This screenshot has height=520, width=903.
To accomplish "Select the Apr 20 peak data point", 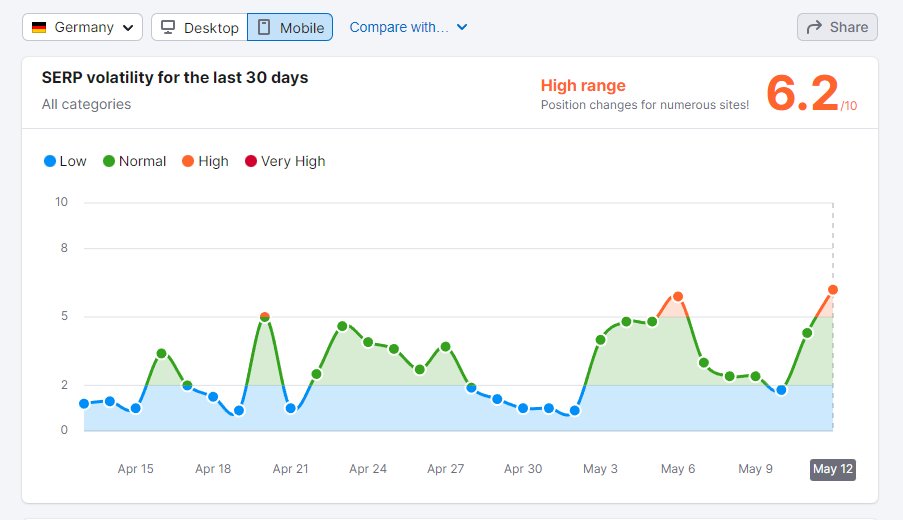I will 265,317.
